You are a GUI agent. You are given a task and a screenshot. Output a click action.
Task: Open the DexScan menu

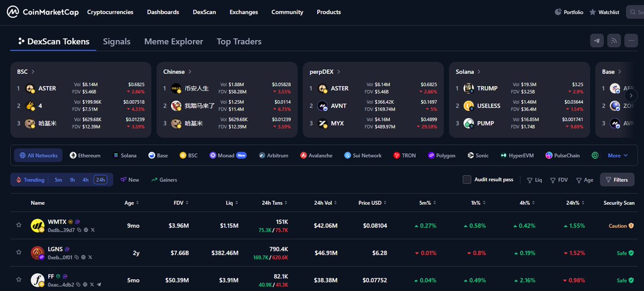click(204, 12)
